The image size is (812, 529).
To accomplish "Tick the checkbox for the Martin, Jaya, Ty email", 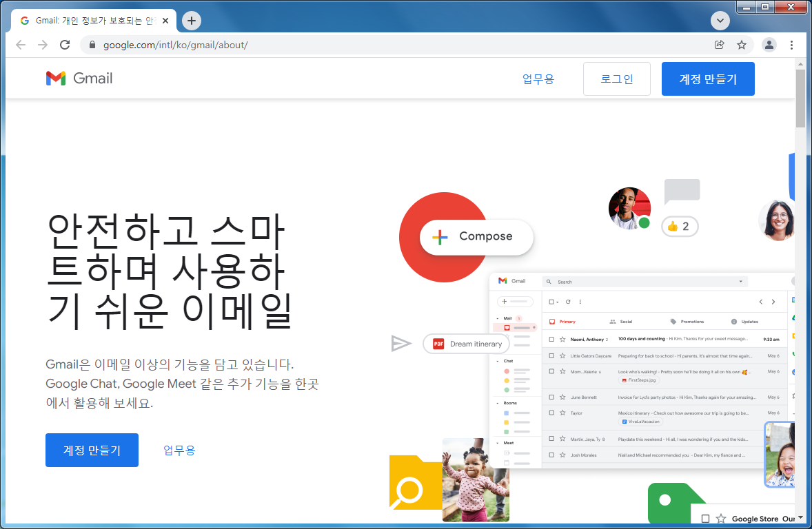I will point(551,439).
